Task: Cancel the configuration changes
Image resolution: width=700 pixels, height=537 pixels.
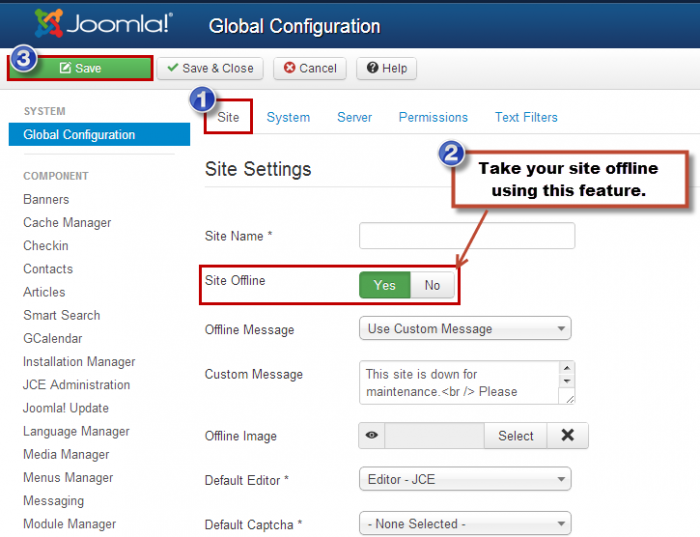Action: coord(310,68)
